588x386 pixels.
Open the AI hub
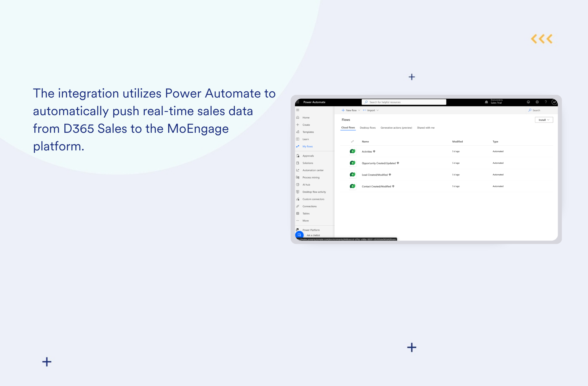[306, 184]
